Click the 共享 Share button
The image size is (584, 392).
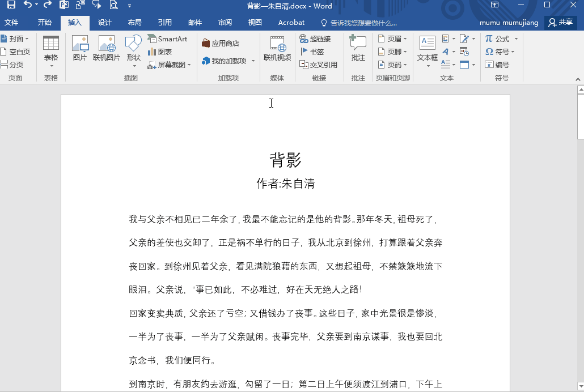[561, 23]
